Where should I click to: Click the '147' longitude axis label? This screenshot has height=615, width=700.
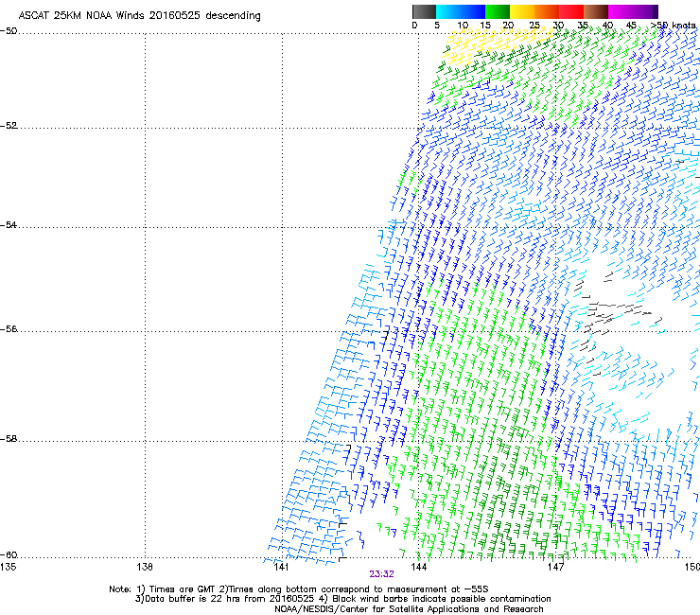click(x=555, y=567)
